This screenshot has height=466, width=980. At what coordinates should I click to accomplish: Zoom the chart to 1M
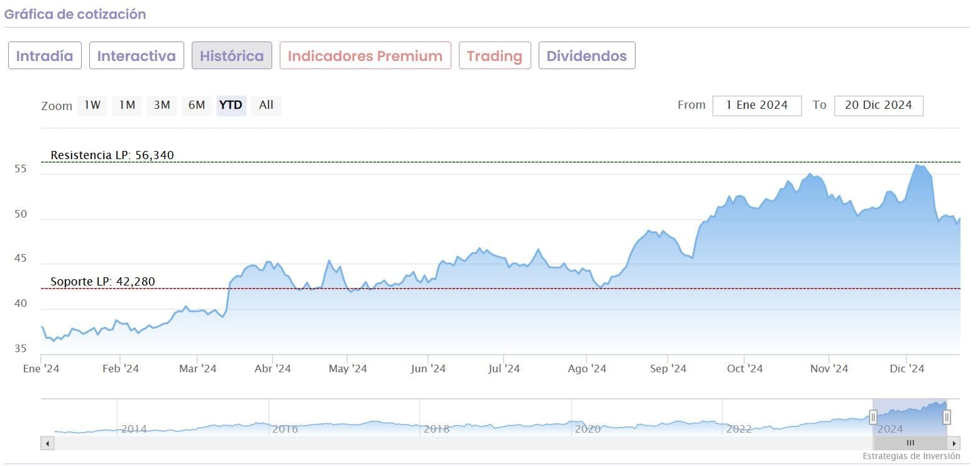tap(127, 105)
